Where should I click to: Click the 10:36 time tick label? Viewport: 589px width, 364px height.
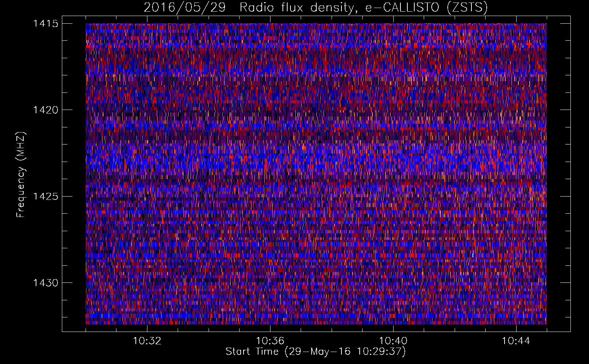pyautogui.click(x=270, y=341)
